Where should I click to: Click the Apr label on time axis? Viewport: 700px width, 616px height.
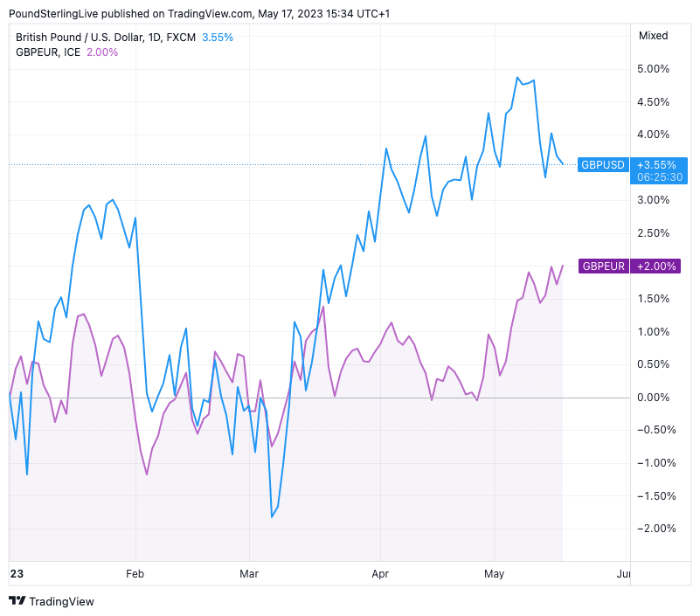380,574
